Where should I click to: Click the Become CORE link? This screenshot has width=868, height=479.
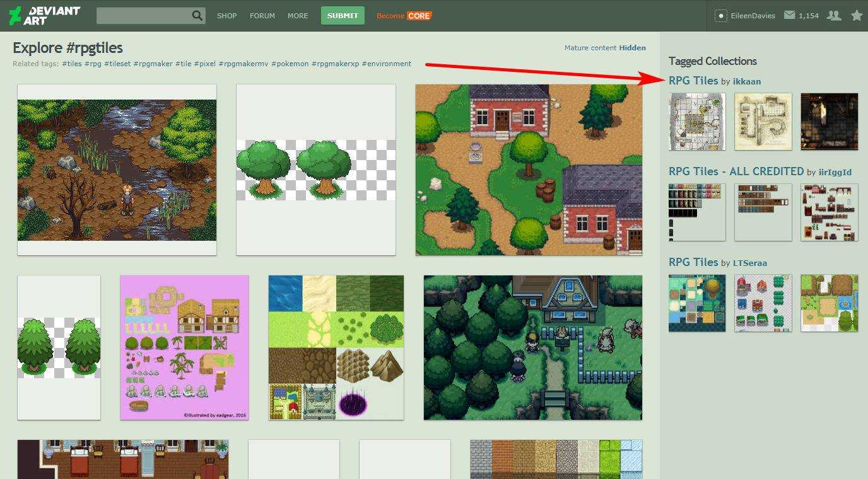tap(404, 16)
